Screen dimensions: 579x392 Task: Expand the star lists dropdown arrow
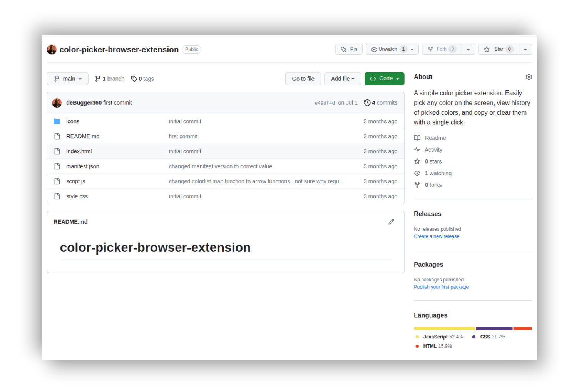[x=525, y=49]
